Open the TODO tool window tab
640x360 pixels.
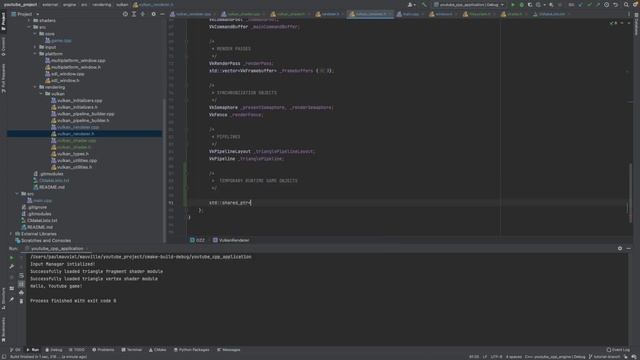click(77, 350)
